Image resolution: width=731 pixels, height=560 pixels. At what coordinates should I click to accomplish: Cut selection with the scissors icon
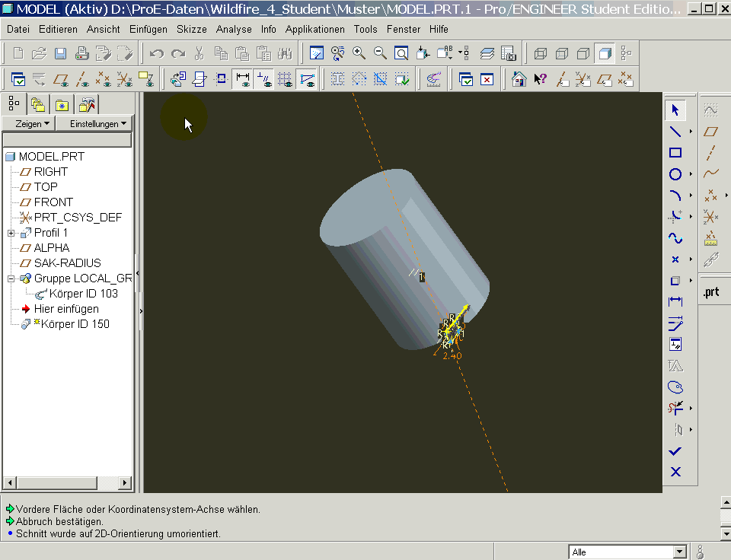199,53
